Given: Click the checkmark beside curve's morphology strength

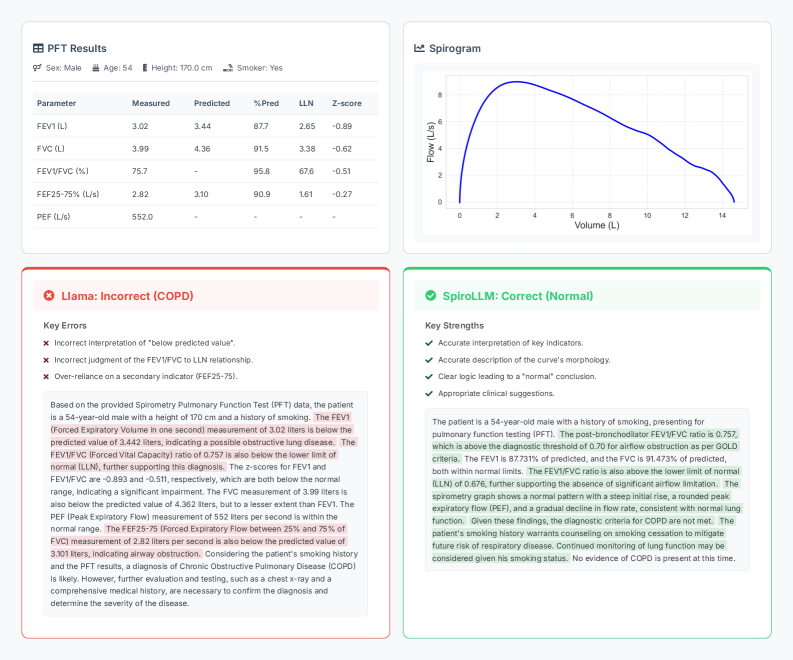Looking at the screenshot, I should coord(429,360).
